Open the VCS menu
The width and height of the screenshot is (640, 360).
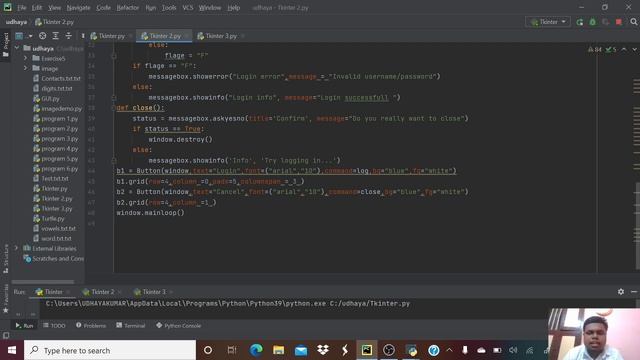click(x=187, y=8)
